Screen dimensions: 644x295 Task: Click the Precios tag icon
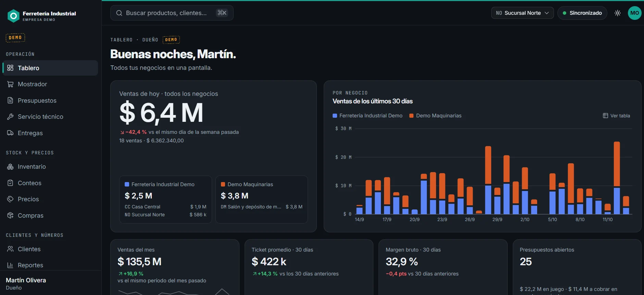(10, 199)
